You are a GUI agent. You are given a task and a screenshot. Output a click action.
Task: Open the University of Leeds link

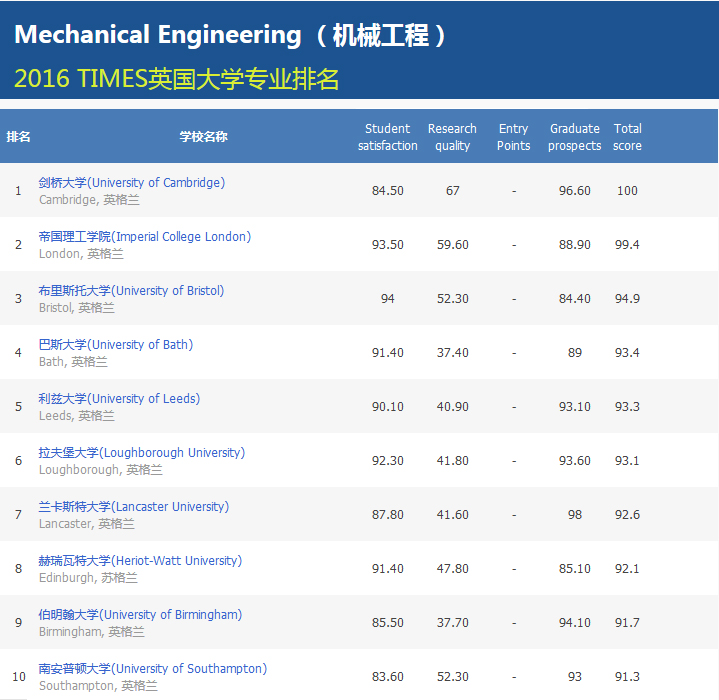click(x=119, y=399)
